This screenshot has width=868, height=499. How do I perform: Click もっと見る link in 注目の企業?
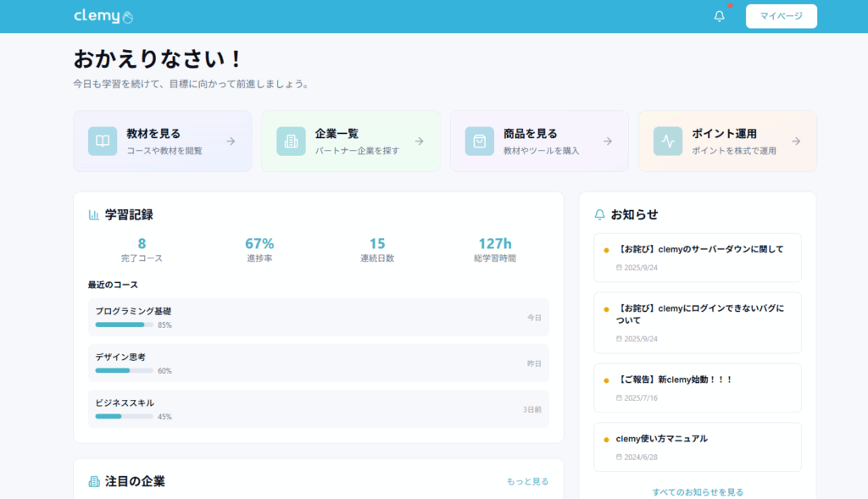[x=527, y=481]
